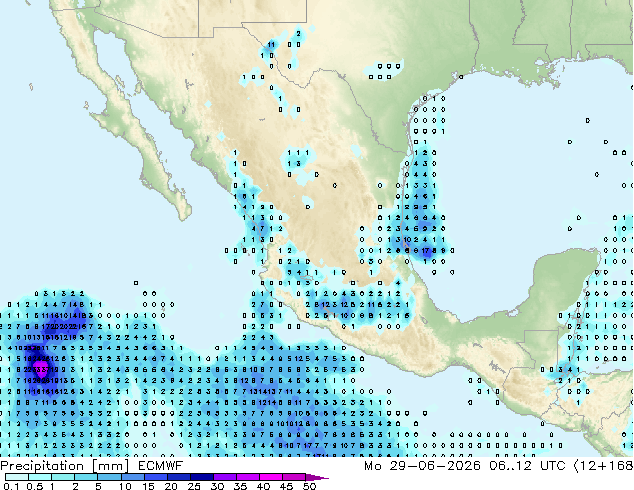The height and width of the screenshot is (490, 634).
Task: Click the '50' legend scale label
Action: pos(309,486)
